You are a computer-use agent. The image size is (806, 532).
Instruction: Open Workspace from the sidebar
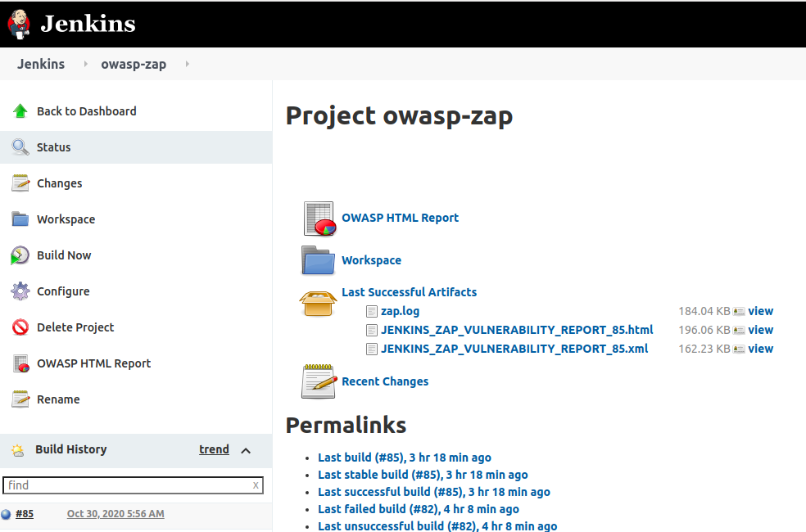pos(66,219)
